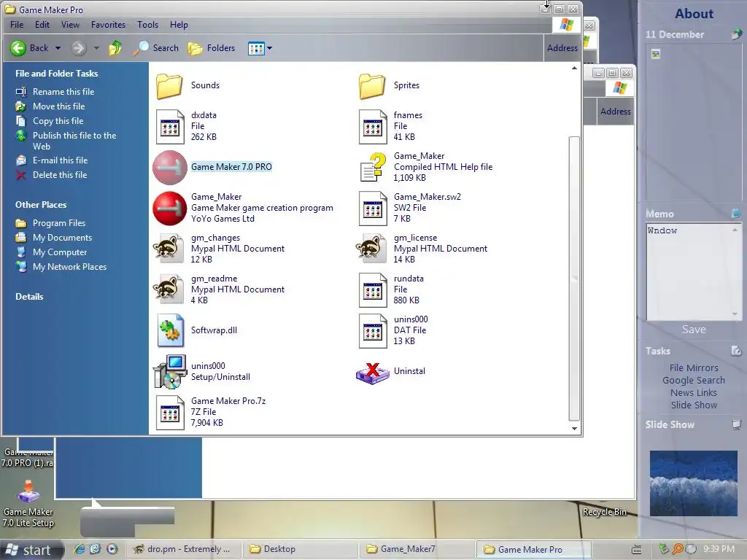Open the Tools menu
Image resolution: width=747 pixels, height=560 pixels.
coord(147,25)
